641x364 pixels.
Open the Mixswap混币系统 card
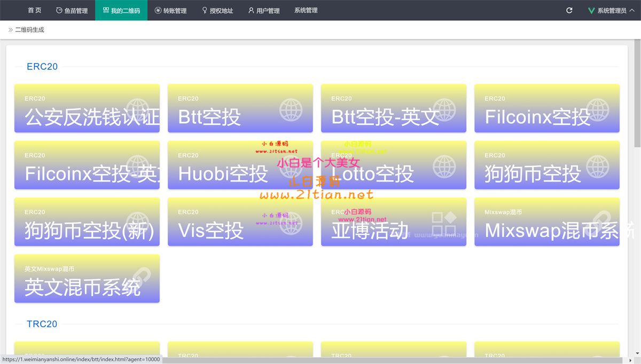pyautogui.click(x=547, y=222)
